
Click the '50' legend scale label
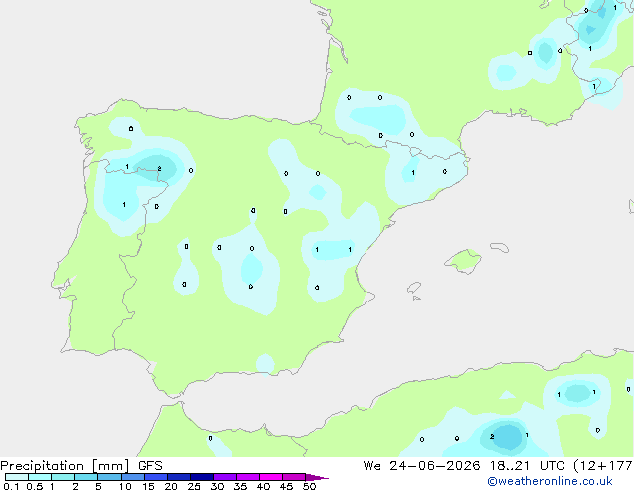tap(310, 486)
